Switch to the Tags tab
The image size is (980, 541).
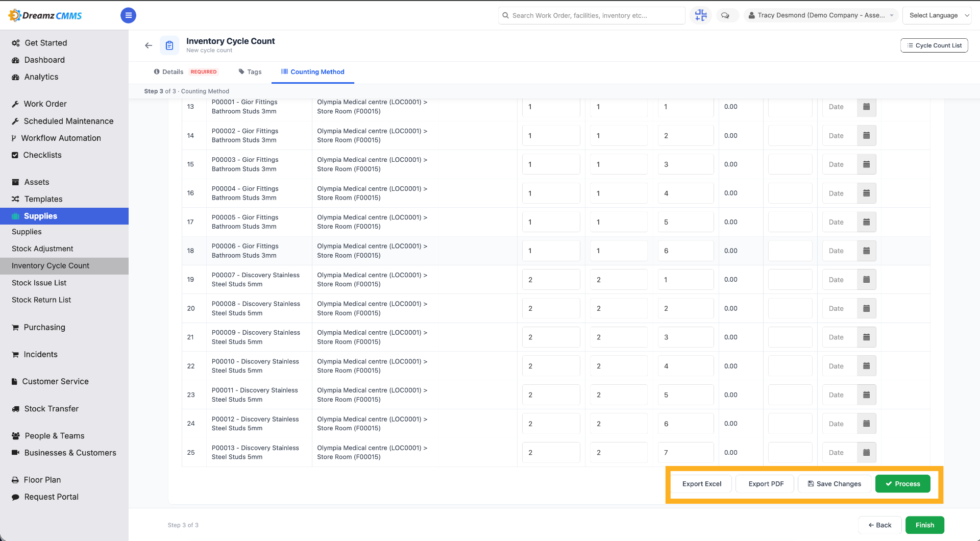click(250, 72)
